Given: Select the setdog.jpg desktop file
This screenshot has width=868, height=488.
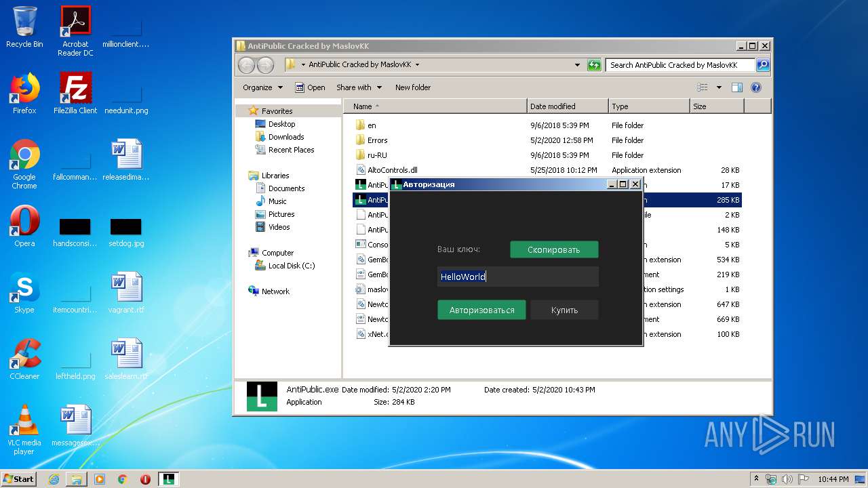Looking at the screenshot, I should 126,232.
